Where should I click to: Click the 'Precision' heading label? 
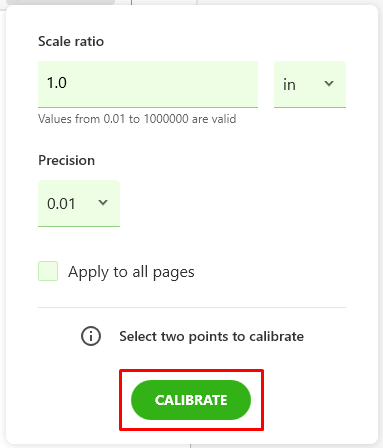(67, 160)
